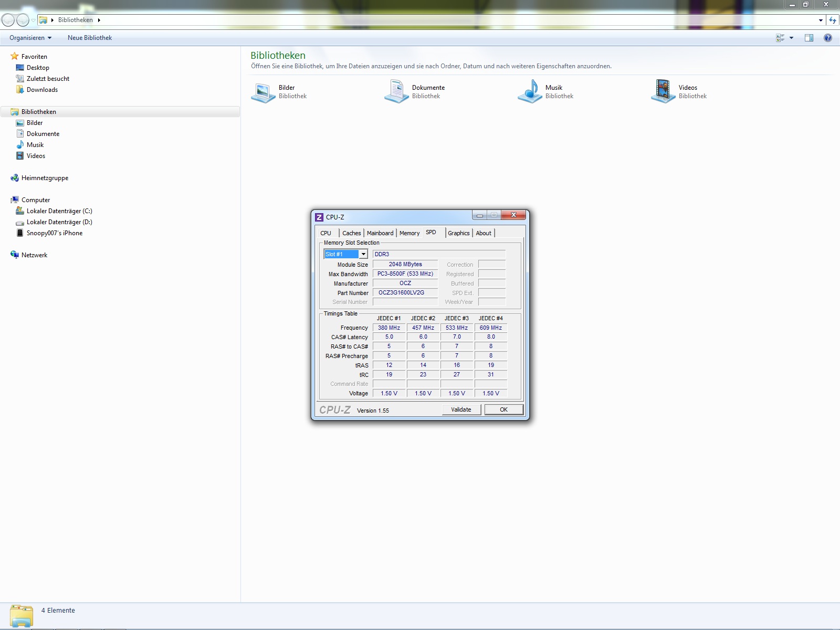Open the address bar history dropdown arrow
Image resolution: width=840 pixels, height=630 pixels.
click(x=821, y=20)
